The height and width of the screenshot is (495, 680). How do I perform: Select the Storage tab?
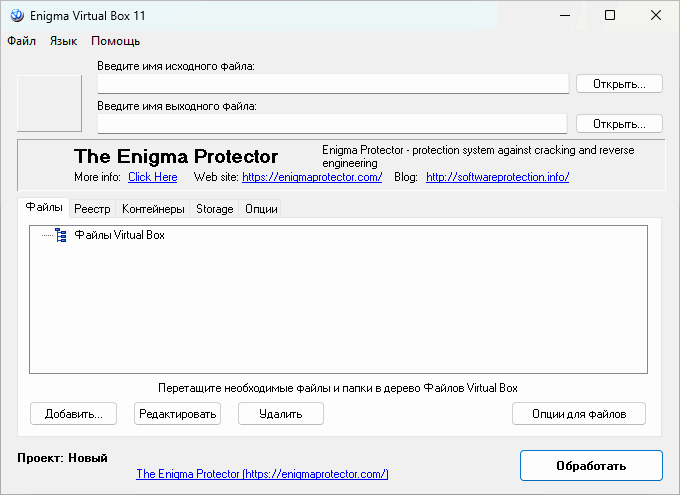click(x=215, y=209)
